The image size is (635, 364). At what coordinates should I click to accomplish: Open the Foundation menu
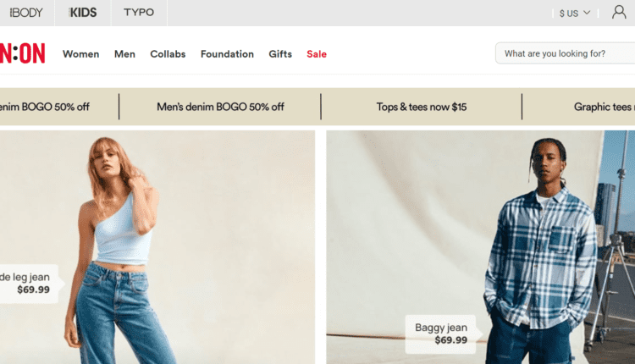pyautogui.click(x=227, y=54)
